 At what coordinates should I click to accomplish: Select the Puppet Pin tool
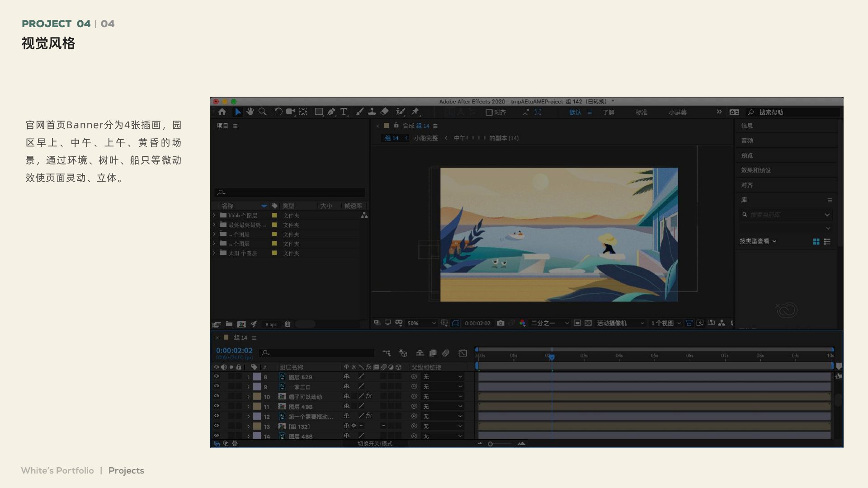point(415,112)
